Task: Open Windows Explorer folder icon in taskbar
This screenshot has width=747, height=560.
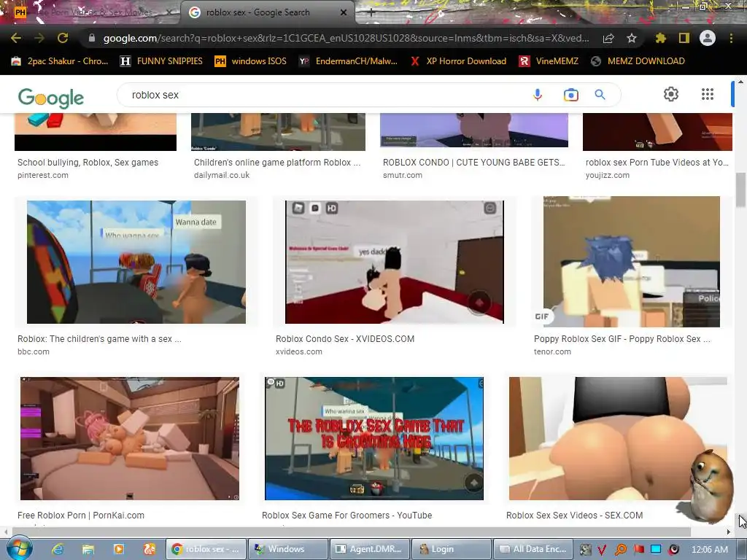Action: (x=88, y=549)
